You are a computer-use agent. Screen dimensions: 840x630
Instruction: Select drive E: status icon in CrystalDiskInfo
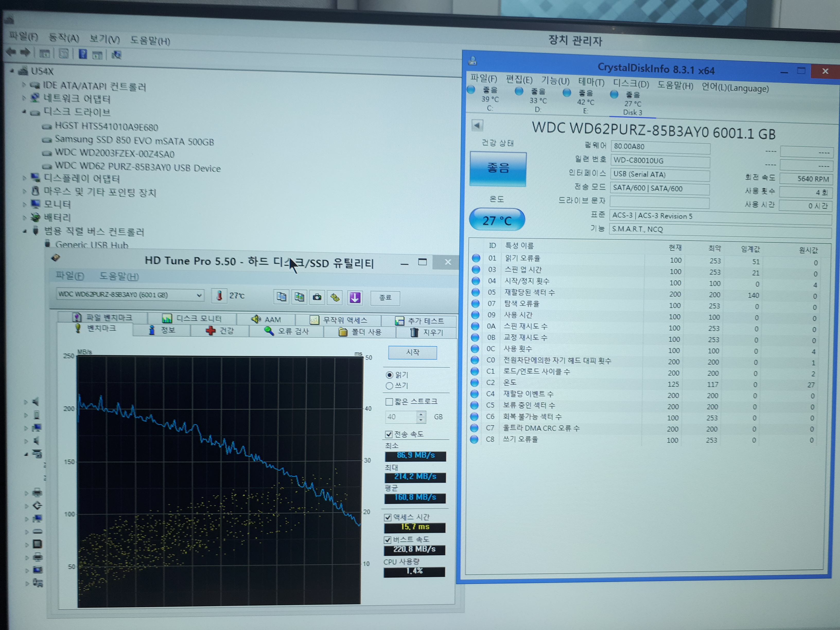pos(567,93)
